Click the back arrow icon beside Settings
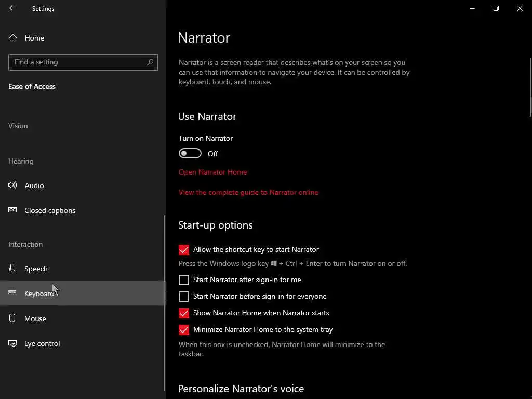Image resolution: width=532 pixels, height=399 pixels. [12, 8]
